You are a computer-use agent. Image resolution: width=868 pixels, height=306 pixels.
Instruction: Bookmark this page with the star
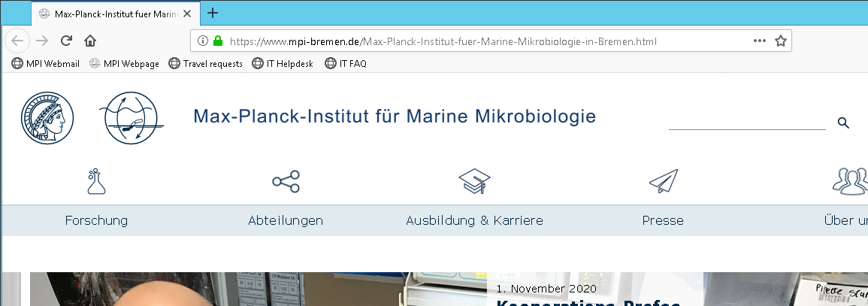781,41
